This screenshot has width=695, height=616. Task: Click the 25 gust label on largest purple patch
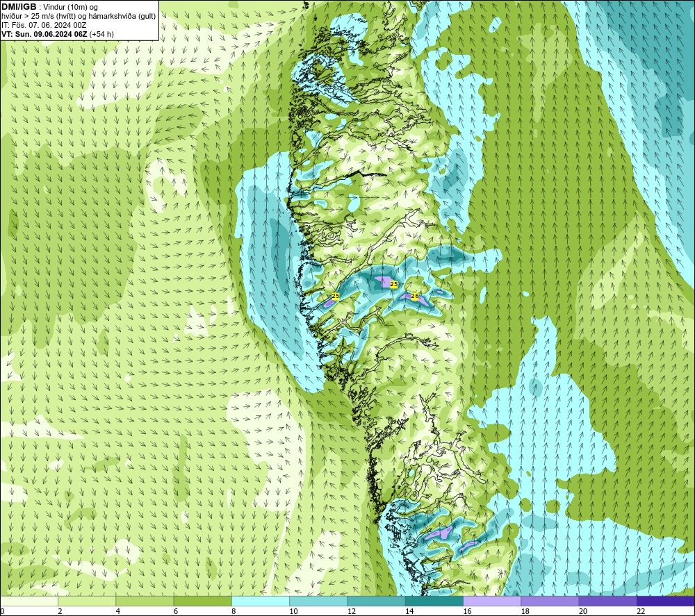(393, 284)
